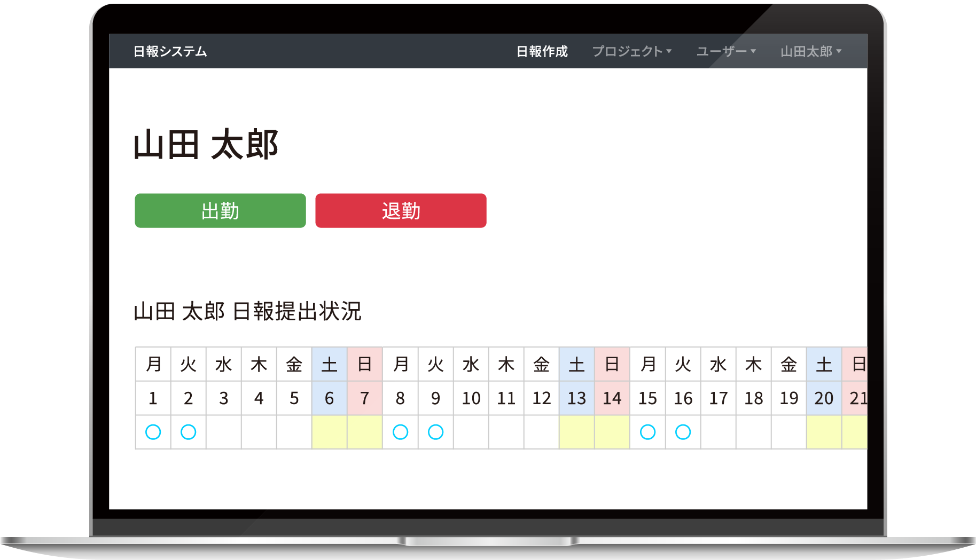Select Saturday date cell 13
976x560 pixels.
point(577,398)
